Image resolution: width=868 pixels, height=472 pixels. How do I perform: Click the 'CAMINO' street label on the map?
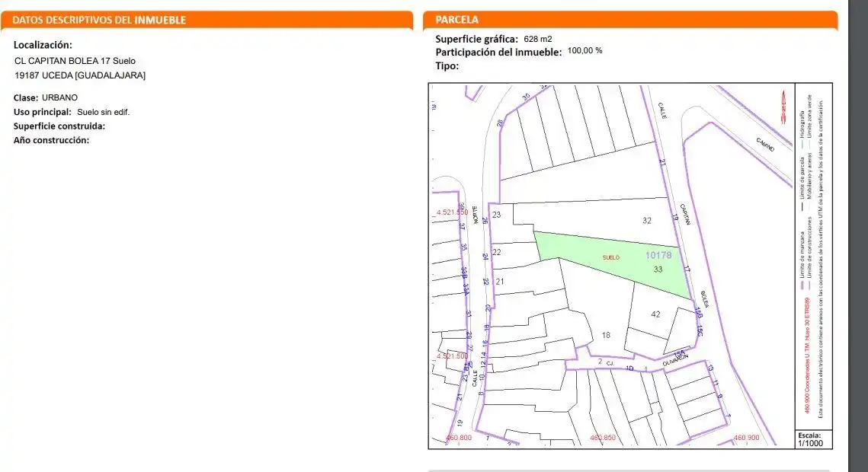click(766, 145)
